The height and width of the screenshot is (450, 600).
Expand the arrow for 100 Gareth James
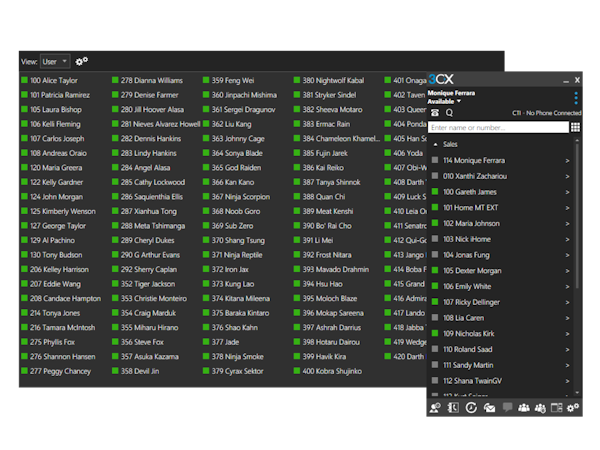(x=567, y=192)
